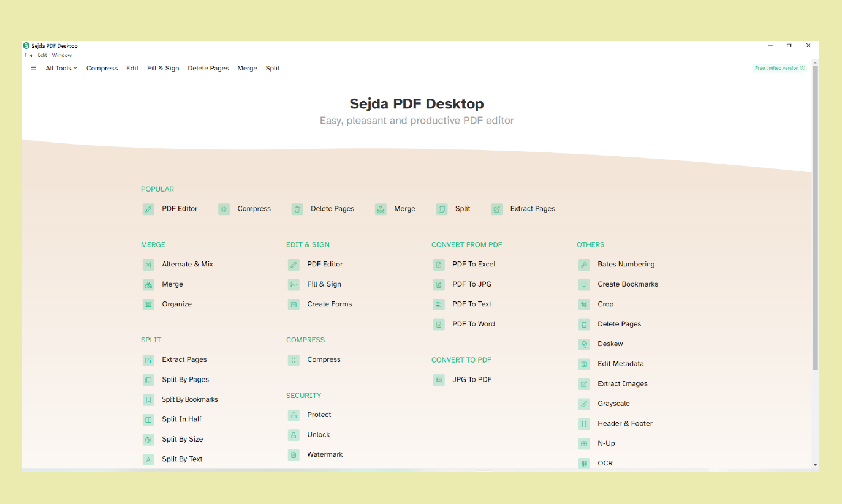The width and height of the screenshot is (842, 504).
Task: Open the Split By Pages link
Action: (x=185, y=380)
